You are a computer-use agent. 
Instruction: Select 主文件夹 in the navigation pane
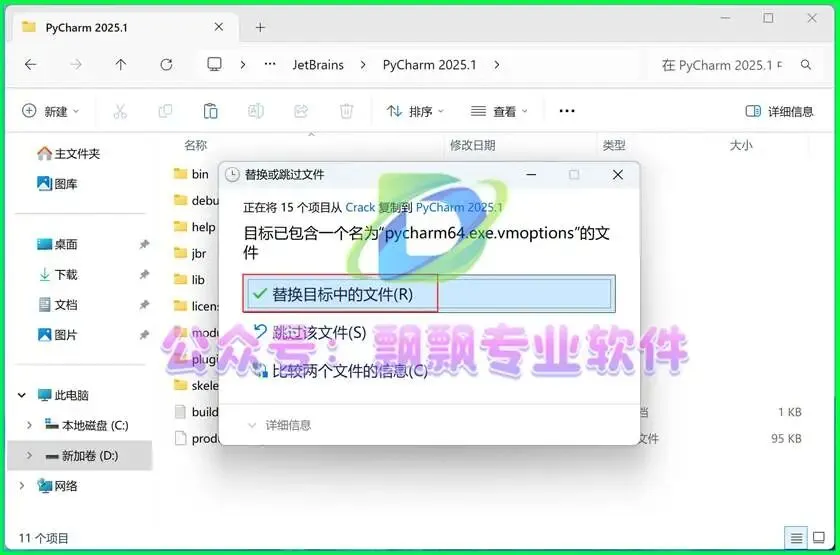click(x=69, y=154)
